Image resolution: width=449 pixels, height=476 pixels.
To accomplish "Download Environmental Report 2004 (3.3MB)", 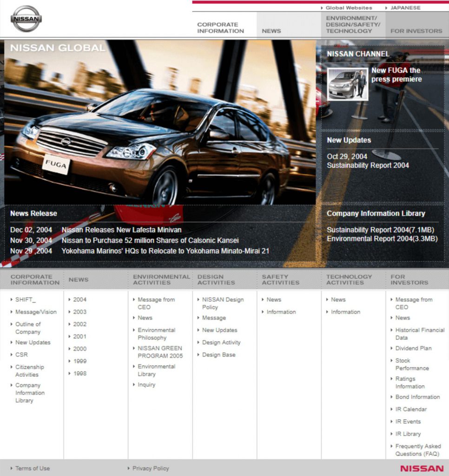I will point(382,238).
